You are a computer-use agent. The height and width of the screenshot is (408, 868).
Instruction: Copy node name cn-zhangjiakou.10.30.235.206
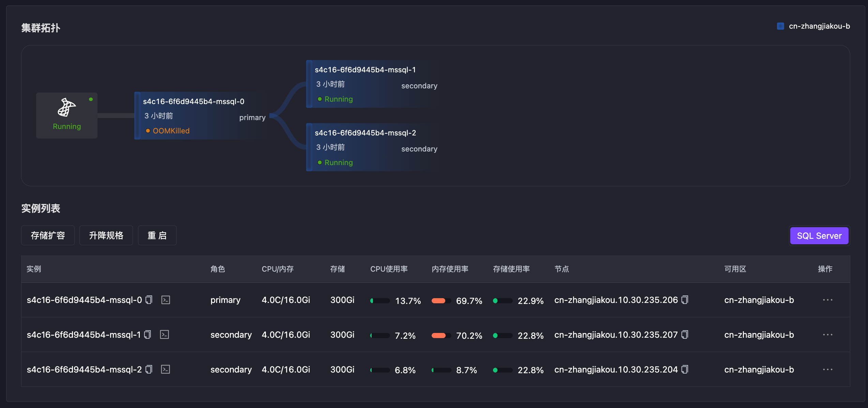[685, 300]
